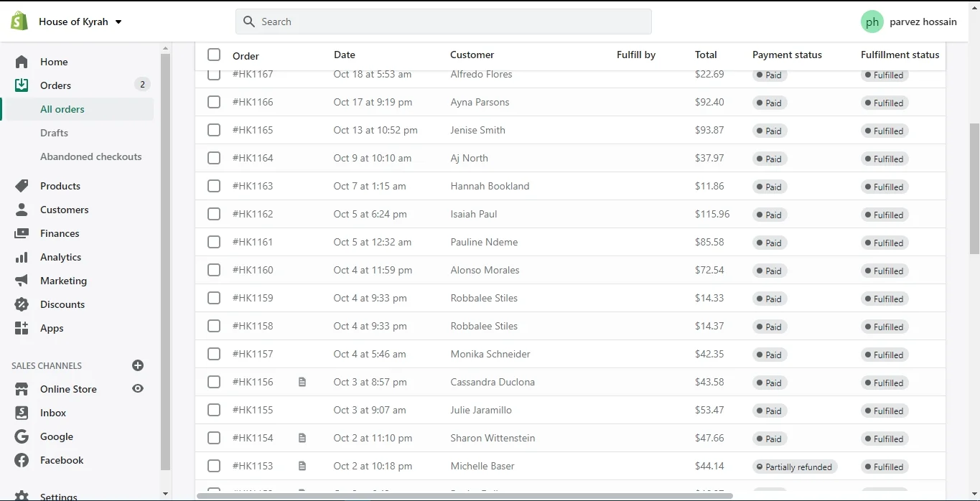This screenshot has height=501, width=980.
Task: Click in the Search field
Action: tap(444, 22)
